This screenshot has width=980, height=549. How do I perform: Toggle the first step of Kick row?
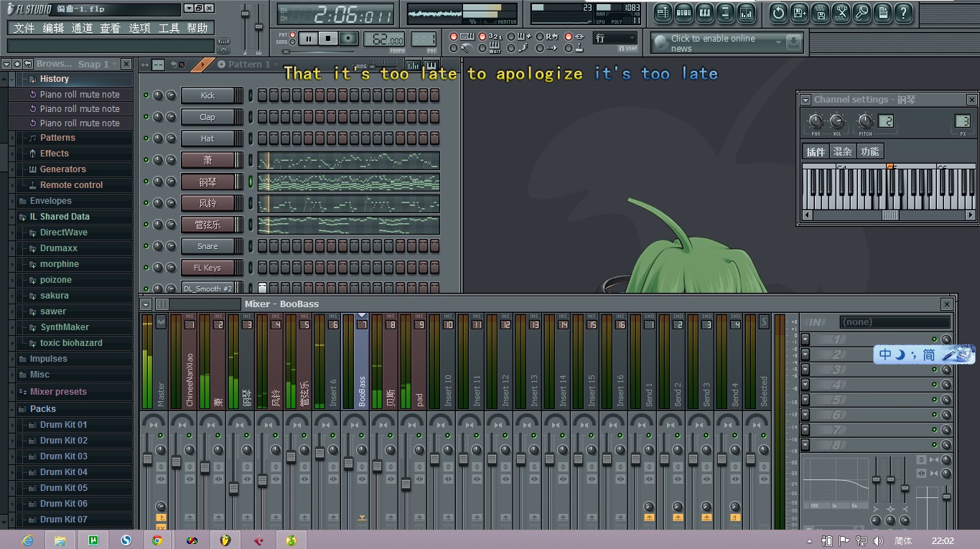pyautogui.click(x=263, y=95)
